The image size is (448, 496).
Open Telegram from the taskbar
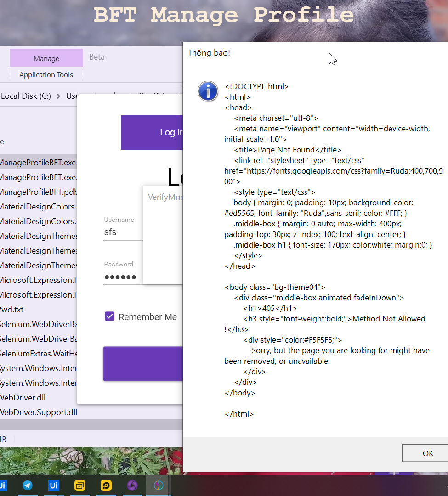click(28, 485)
